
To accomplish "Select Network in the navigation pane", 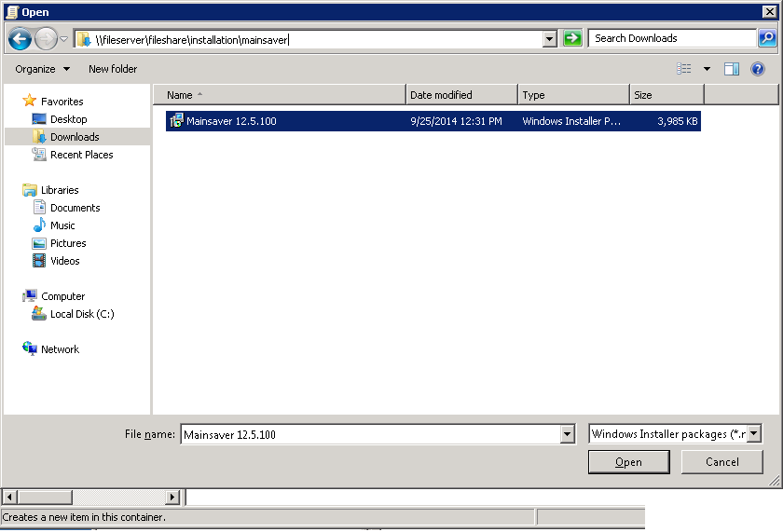I will [x=60, y=349].
